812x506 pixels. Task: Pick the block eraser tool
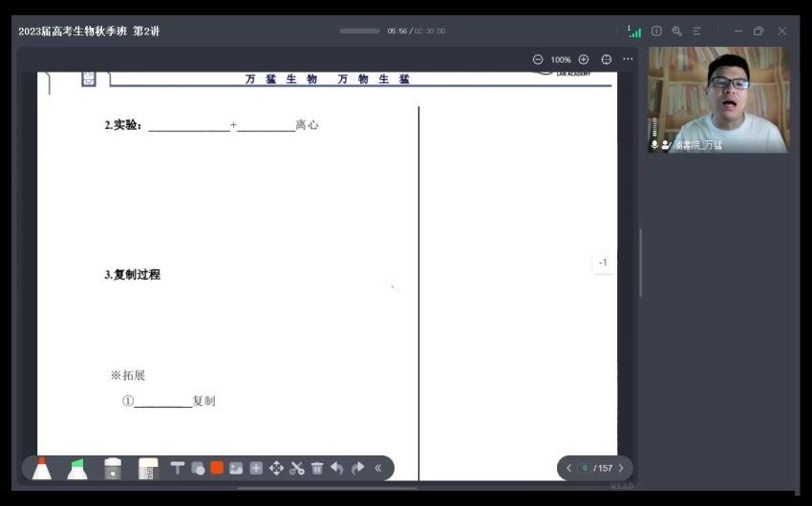tap(148, 469)
